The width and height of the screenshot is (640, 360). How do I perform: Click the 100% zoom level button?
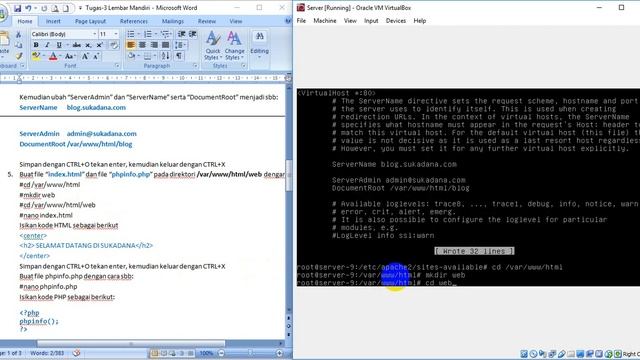coord(206,353)
